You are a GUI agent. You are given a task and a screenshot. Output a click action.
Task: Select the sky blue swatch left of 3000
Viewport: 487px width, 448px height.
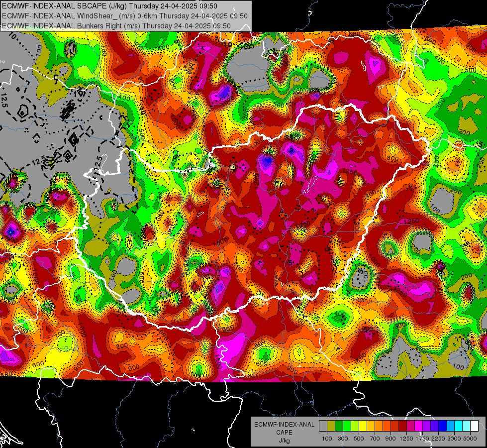[450, 426]
